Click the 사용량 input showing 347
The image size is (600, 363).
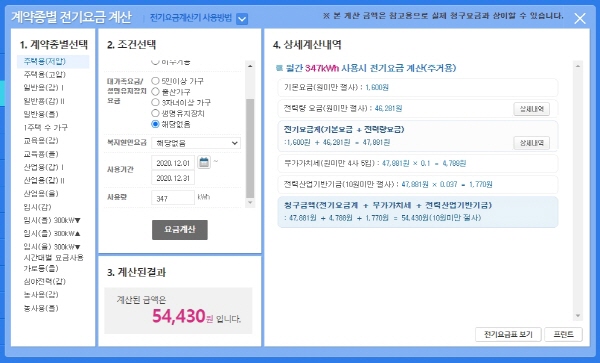tap(173, 198)
